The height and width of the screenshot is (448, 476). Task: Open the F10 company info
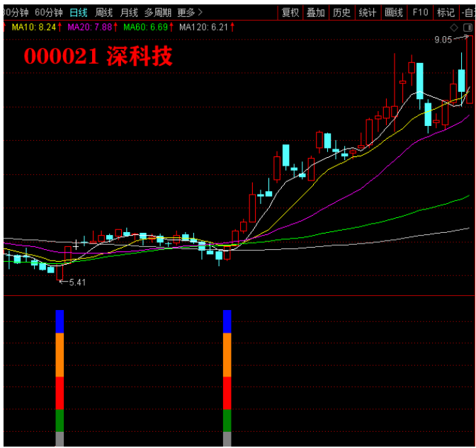(420, 13)
